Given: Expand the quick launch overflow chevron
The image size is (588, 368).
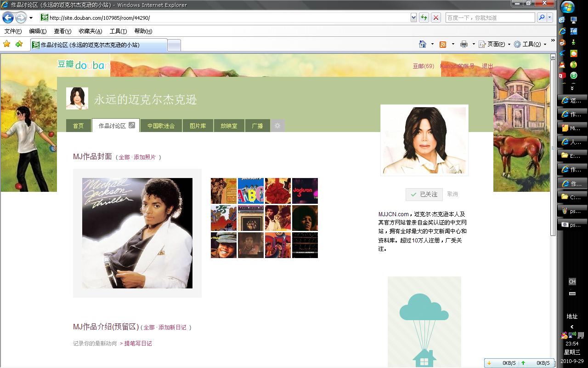Looking at the screenshot, I should (x=572, y=87).
